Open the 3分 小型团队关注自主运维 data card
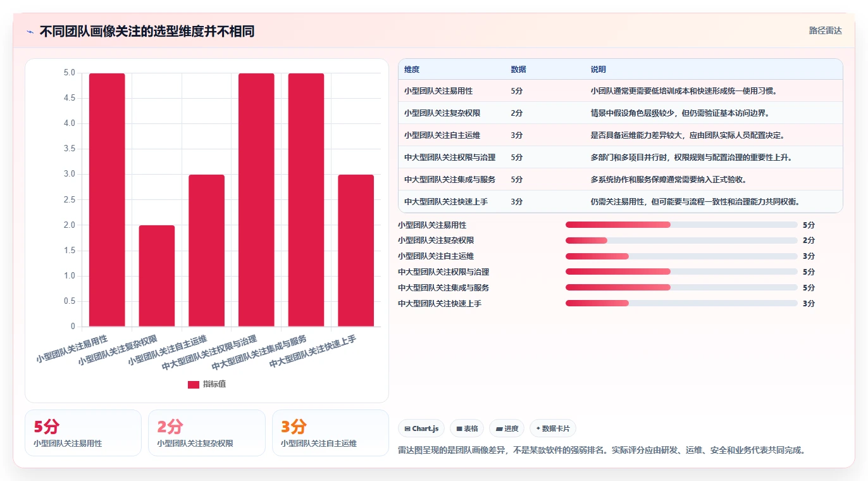Image resolution: width=868 pixels, height=481 pixels. (330, 433)
